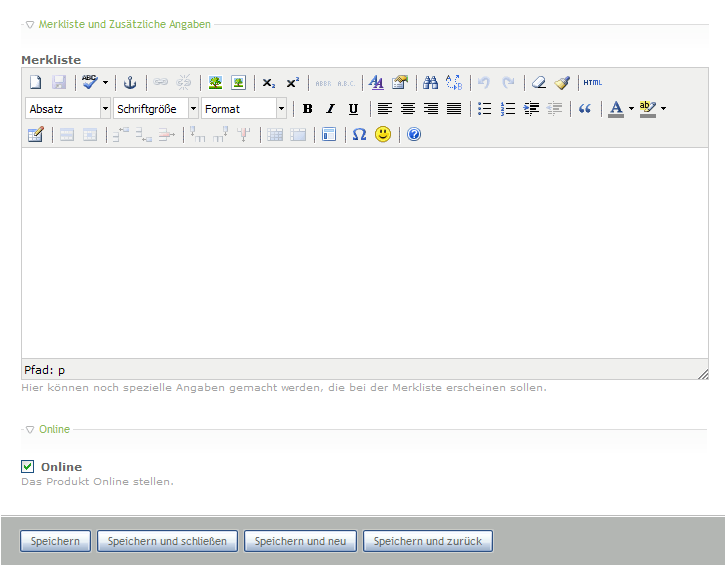Image resolution: width=725 pixels, height=566 pixels.
Task: Toggle italic text style
Action: (330, 109)
